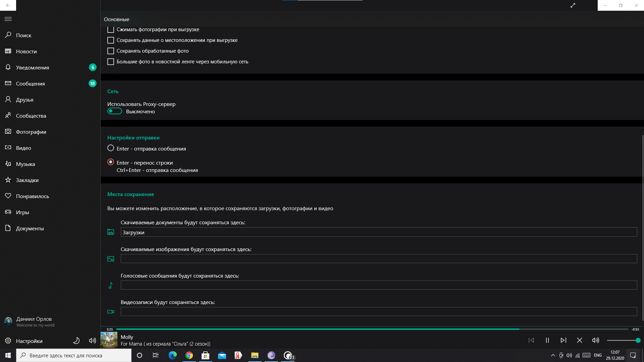
Task: Click the Загрузки download path field
Action: (x=378, y=232)
